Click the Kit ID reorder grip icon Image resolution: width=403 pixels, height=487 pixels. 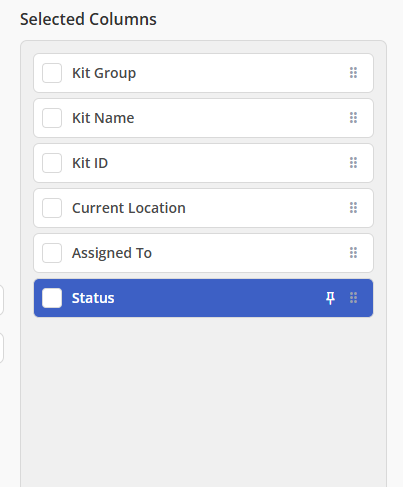(353, 163)
